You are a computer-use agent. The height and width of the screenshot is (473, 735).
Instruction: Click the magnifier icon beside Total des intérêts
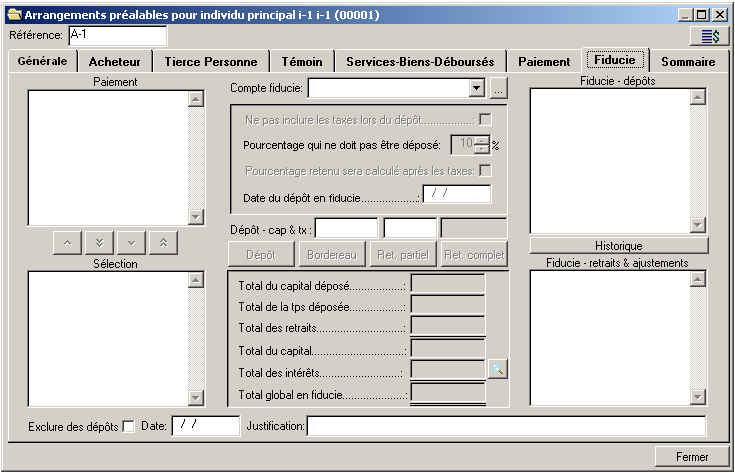497,370
